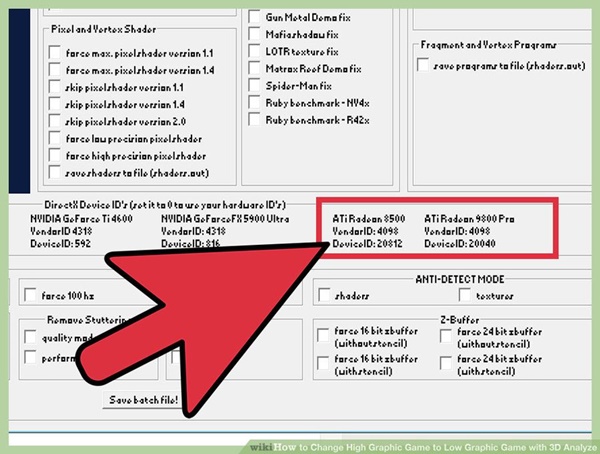Enable force max. pixelshader version 1.4
600x454 pixels.
coord(55,70)
